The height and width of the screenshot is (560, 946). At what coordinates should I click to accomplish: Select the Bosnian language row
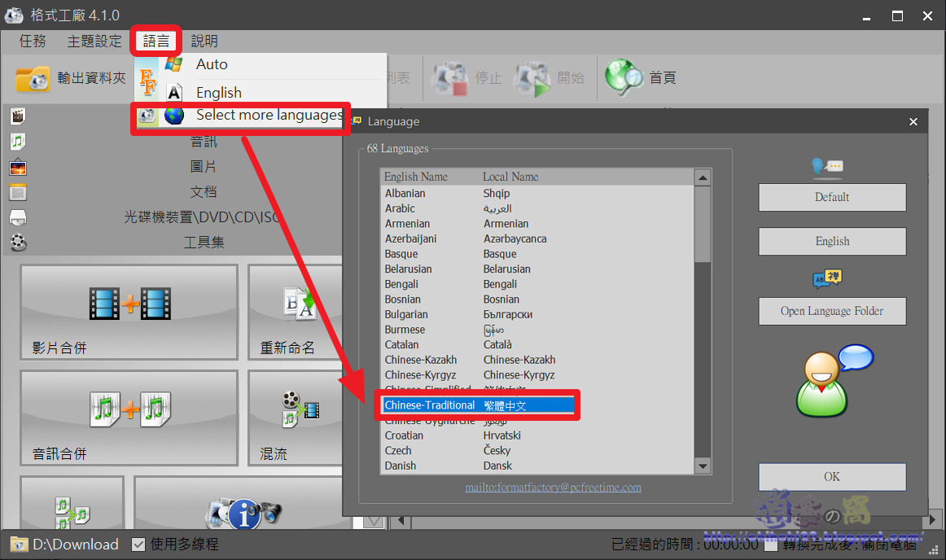538,299
